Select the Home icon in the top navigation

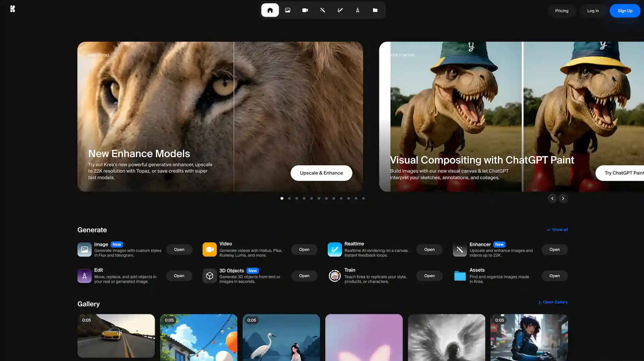[270, 10]
